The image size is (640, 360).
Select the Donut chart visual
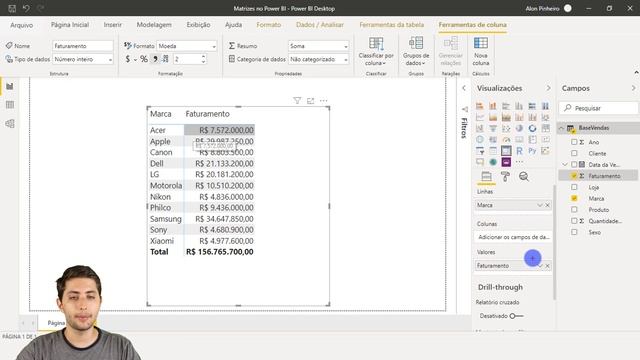pos(532,129)
